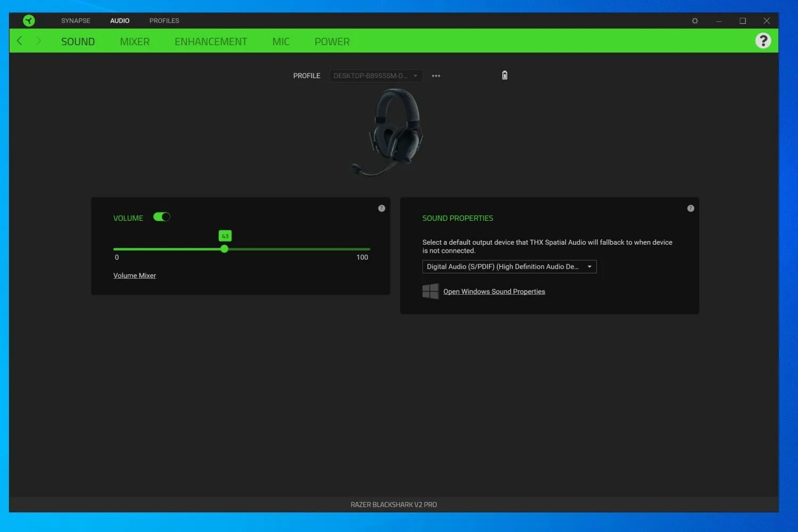Click the Sound Properties help icon

click(x=691, y=208)
